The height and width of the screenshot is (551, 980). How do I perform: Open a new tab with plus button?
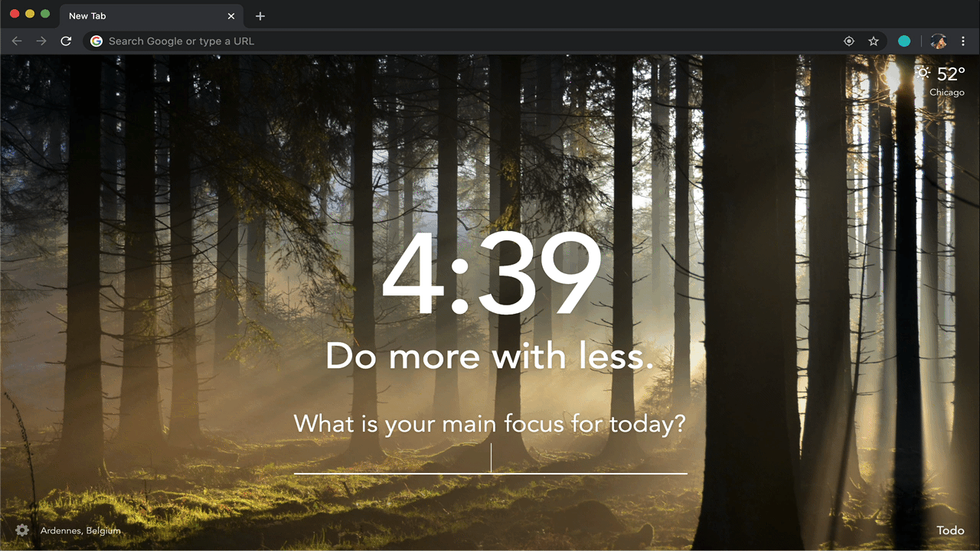click(x=260, y=16)
